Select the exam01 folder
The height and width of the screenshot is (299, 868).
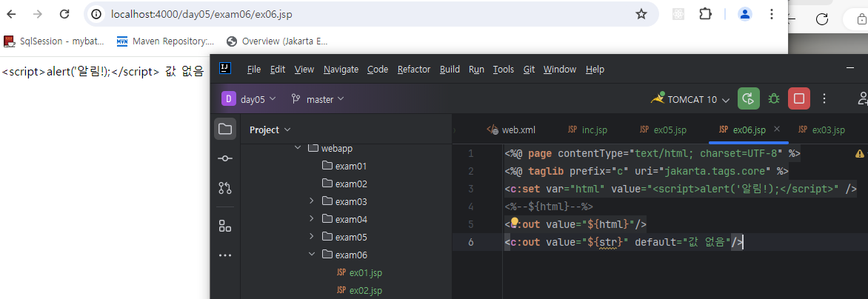[x=344, y=166]
